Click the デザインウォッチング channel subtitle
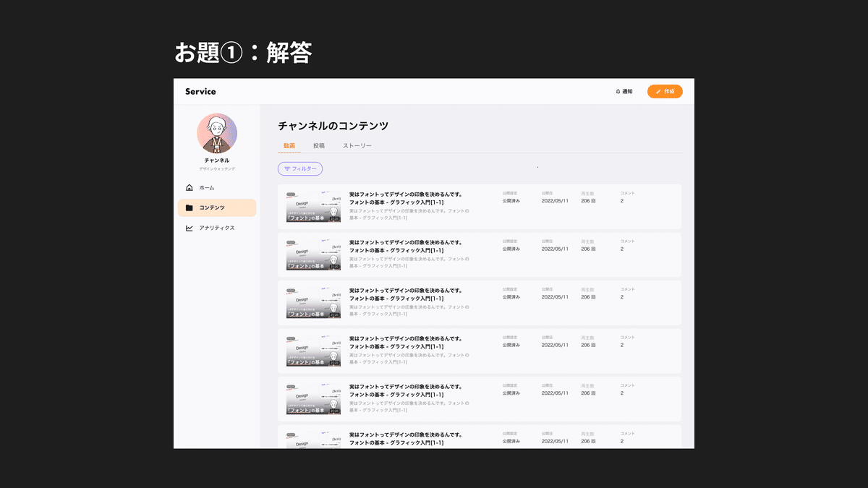This screenshot has height=488, width=868. click(217, 168)
